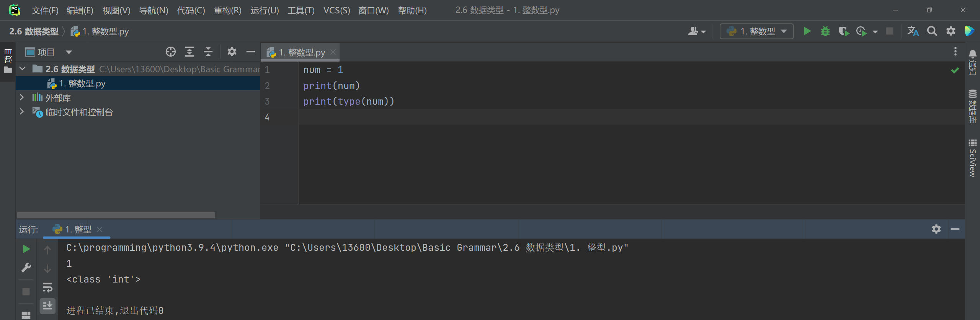Rerun program in the run panel
Image resolution: width=980 pixels, height=320 pixels.
pyautogui.click(x=26, y=249)
